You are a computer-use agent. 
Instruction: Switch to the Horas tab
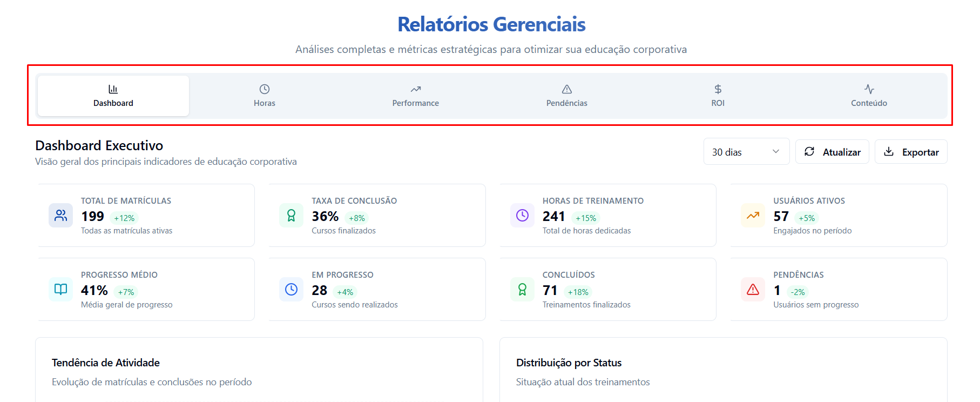coord(265,96)
